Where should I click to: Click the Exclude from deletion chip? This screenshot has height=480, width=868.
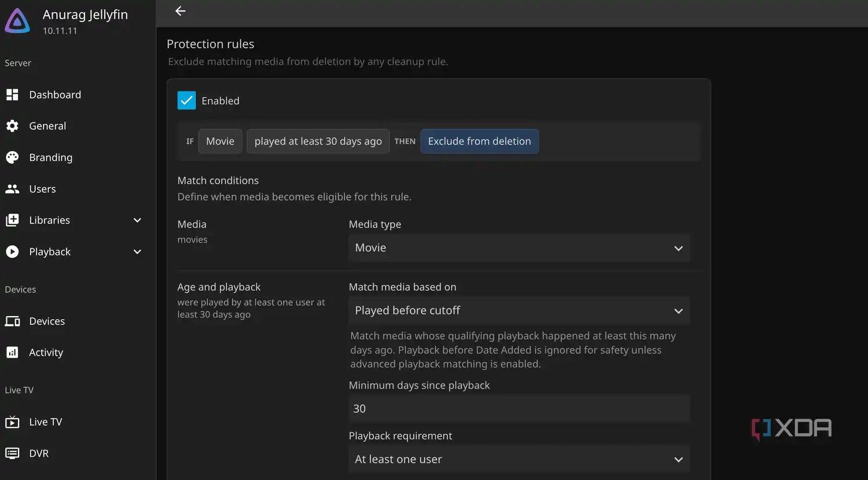pos(479,141)
